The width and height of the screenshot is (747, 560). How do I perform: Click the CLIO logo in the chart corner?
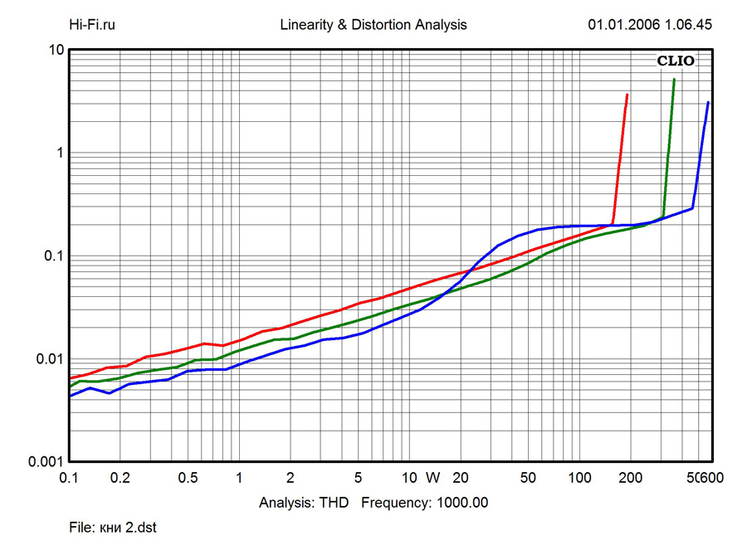click(675, 61)
